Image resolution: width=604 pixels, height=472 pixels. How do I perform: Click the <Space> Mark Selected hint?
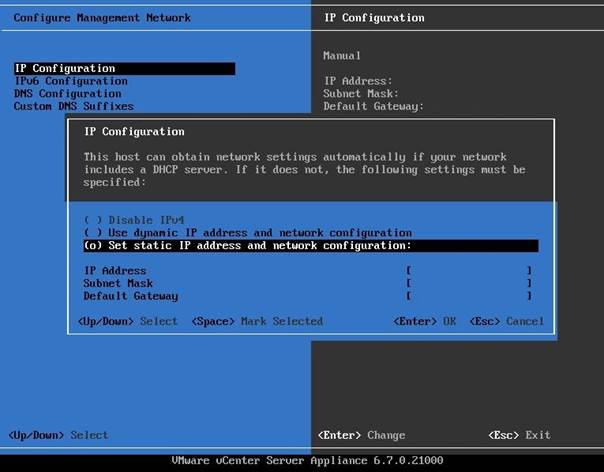[257, 321]
